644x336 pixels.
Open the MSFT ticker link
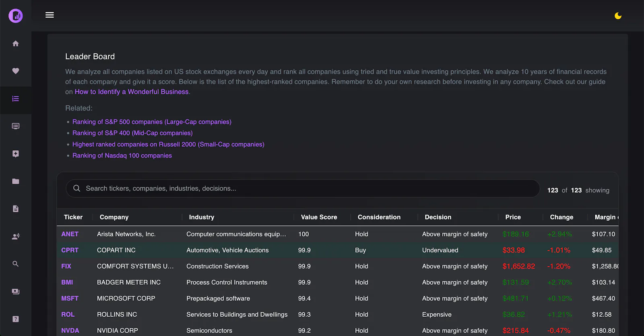(70, 298)
